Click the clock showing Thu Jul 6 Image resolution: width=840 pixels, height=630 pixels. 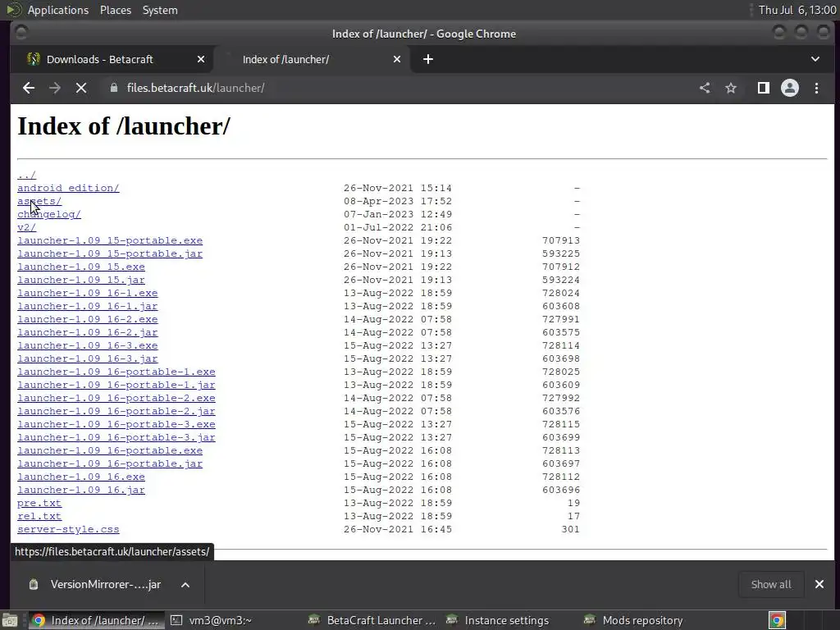797,10
